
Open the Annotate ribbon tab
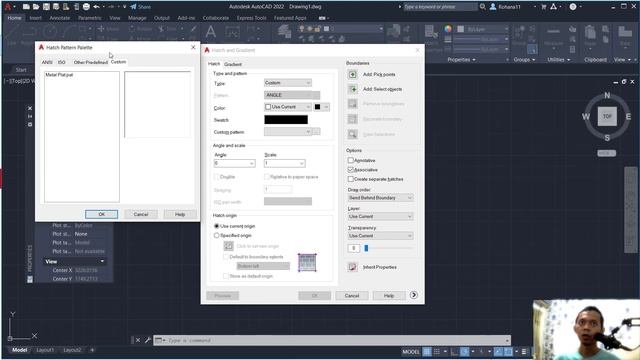coord(60,18)
